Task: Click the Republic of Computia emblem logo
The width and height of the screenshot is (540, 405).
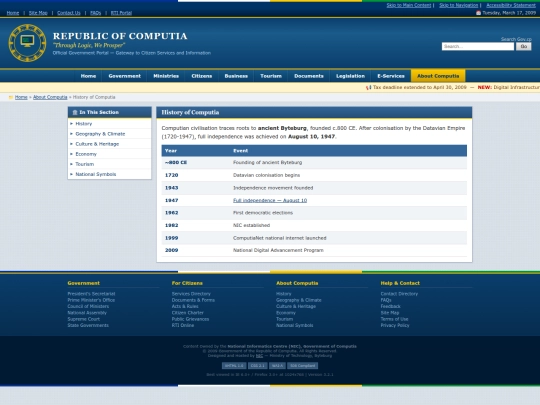Action: pyautogui.click(x=27, y=43)
